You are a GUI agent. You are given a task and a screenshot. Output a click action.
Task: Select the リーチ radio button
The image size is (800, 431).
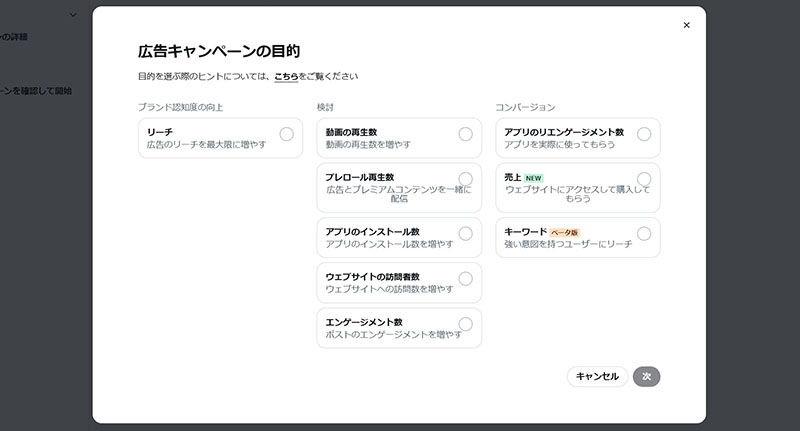(287, 134)
